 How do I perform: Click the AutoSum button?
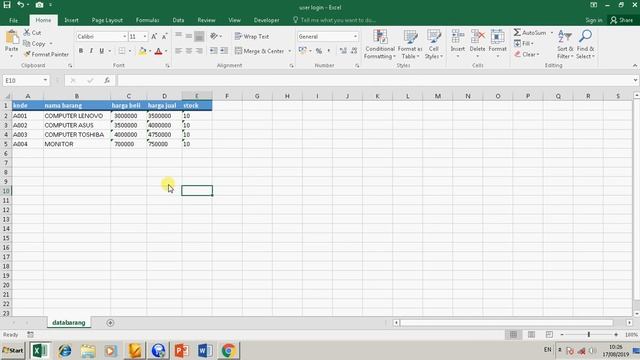point(530,33)
